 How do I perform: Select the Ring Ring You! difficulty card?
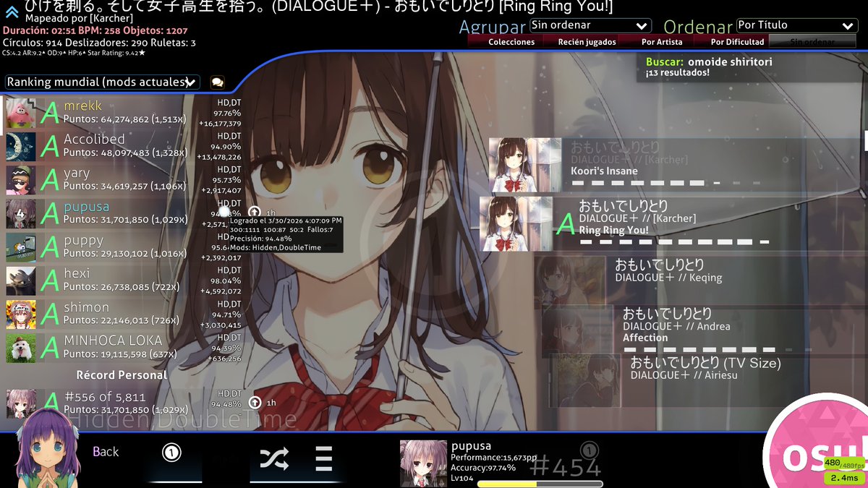(x=673, y=223)
